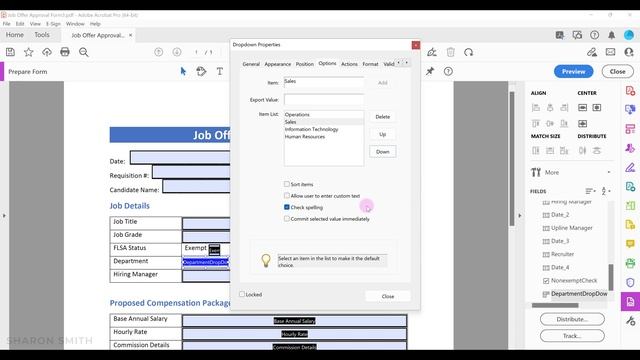Click the rotate icon in toolbar

click(469, 52)
